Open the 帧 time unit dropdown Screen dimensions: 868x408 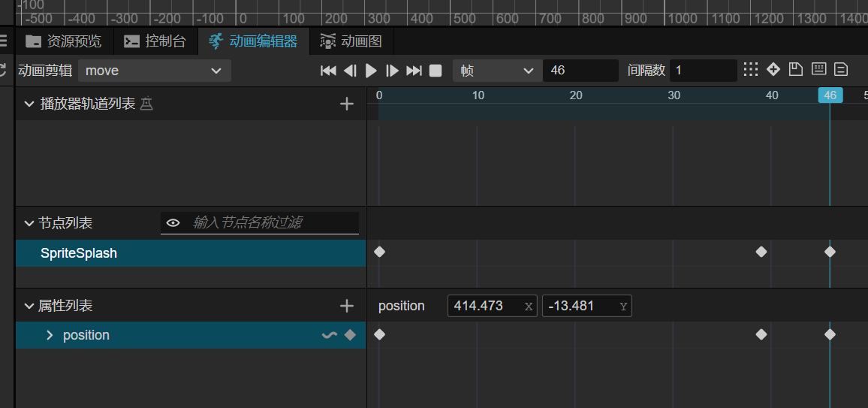coord(497,71)
